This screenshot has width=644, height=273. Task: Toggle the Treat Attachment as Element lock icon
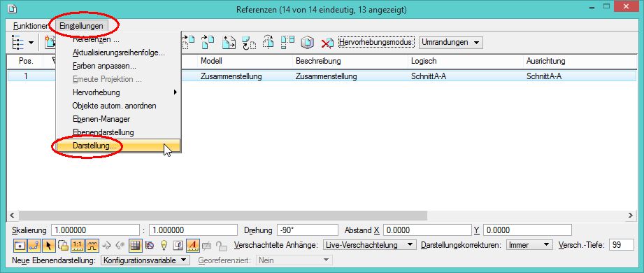63,246
